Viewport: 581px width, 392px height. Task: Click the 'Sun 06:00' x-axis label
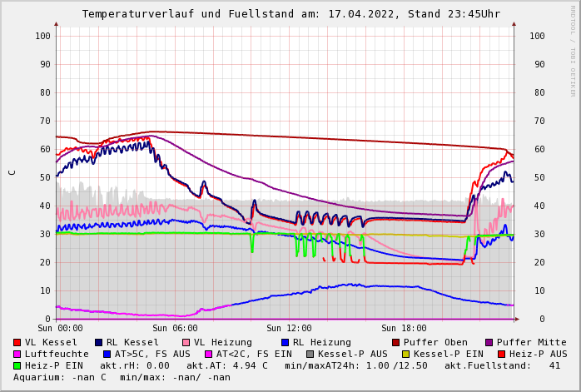(x=176, y=328)
